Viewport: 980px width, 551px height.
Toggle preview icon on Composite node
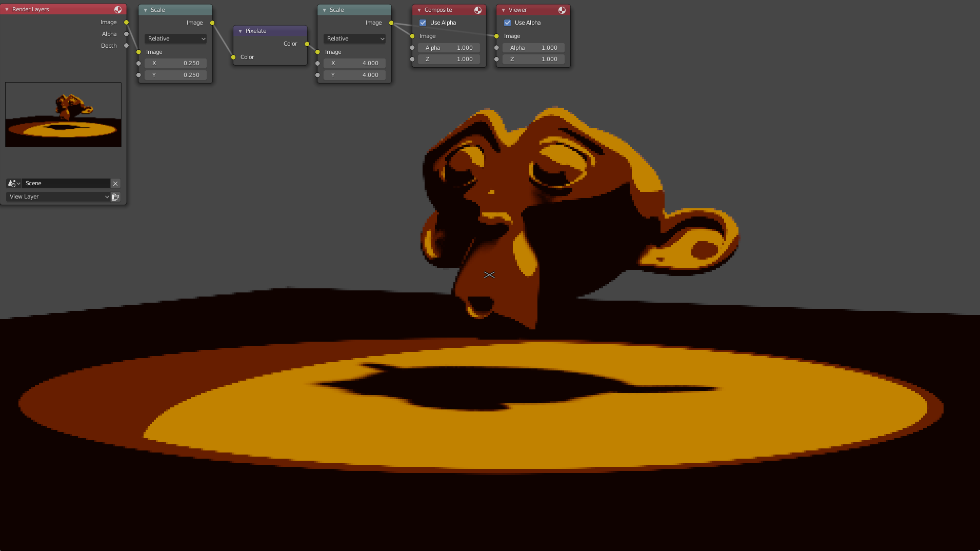[x=478, y=10]
